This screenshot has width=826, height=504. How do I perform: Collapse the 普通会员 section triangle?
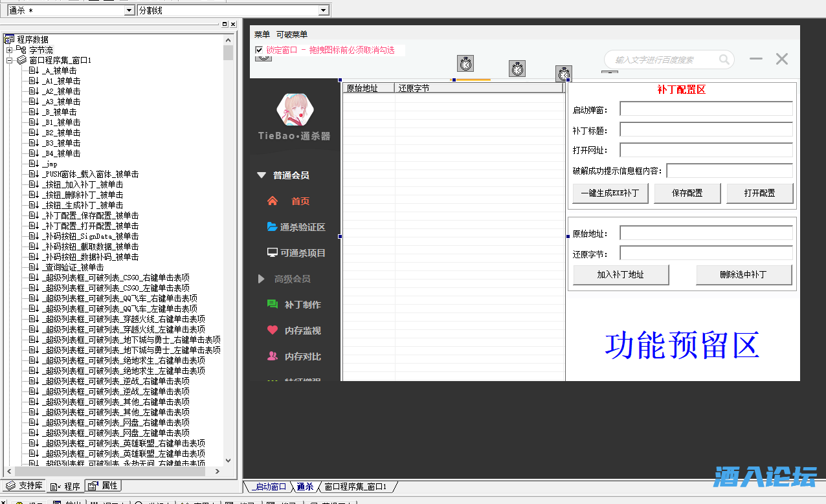262,175
